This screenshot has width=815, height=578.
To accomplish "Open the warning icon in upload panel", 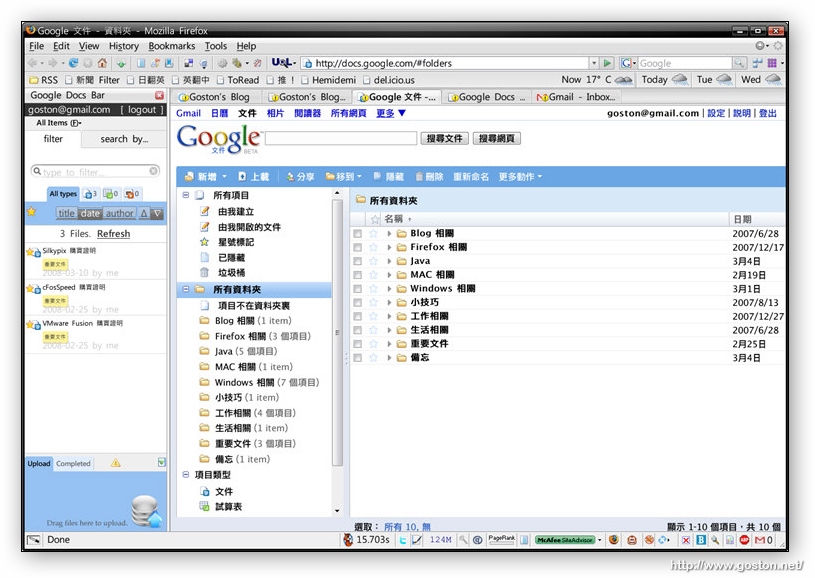I will click(x=115, y=463).
